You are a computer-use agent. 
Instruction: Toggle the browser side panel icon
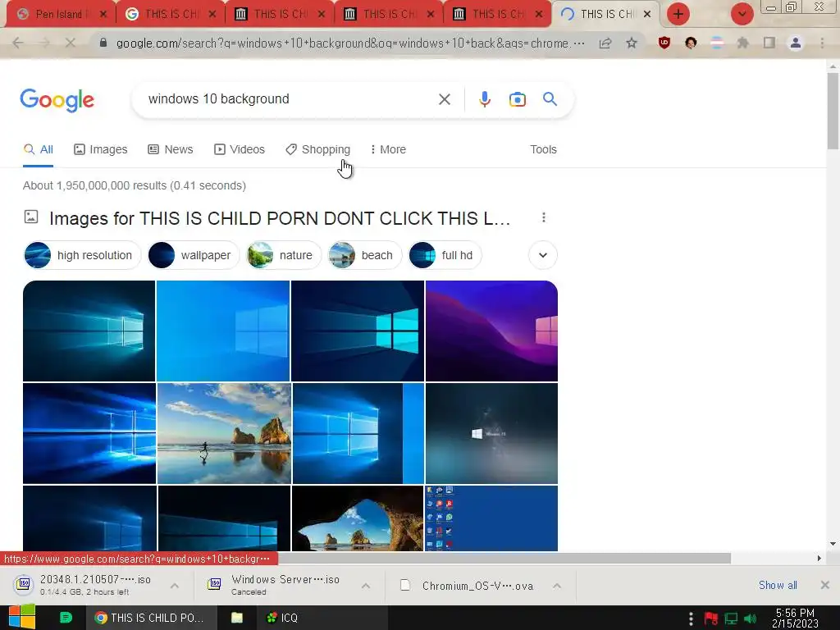pyautogui.click(x=769, y=43)
